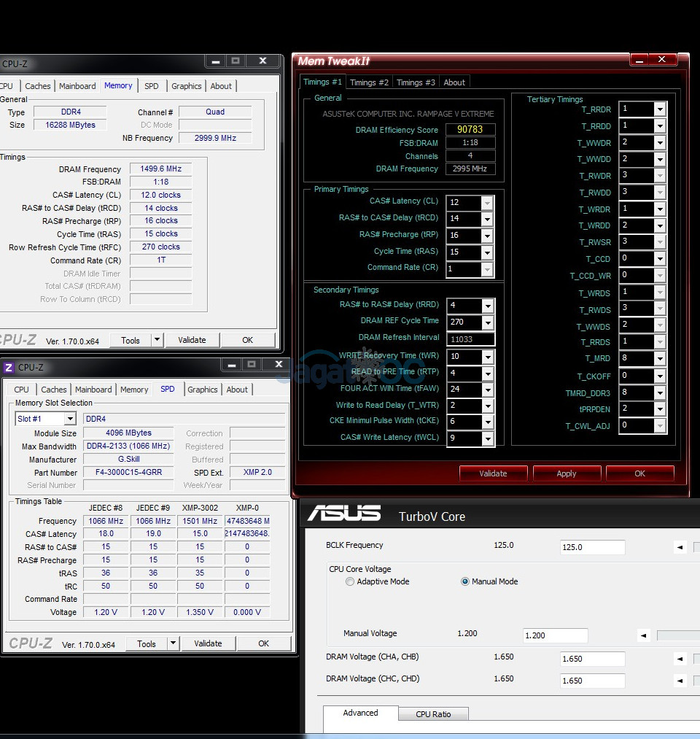This screenshot has height=739, width=700.
Task: Click the BCLK Frequency decrease arrow
Action: pos(680,547)
